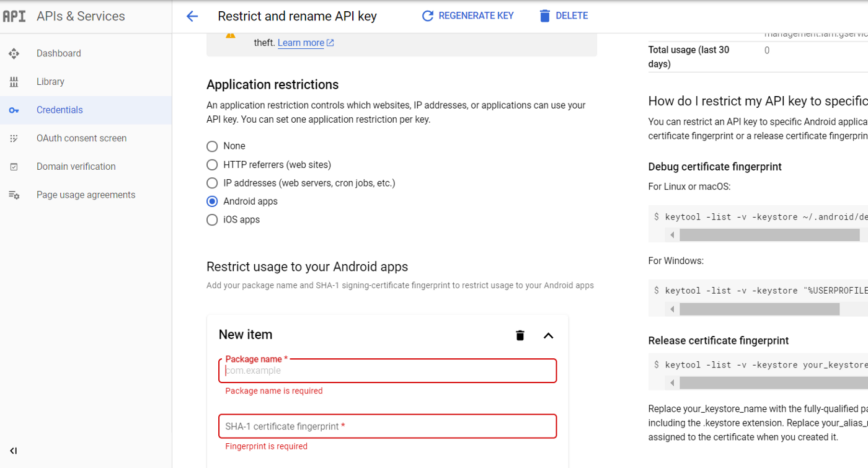Click the Regenerate Key refresh icon
The height and width of the screenshot is (468, 868).
click(x=427, y=16)
